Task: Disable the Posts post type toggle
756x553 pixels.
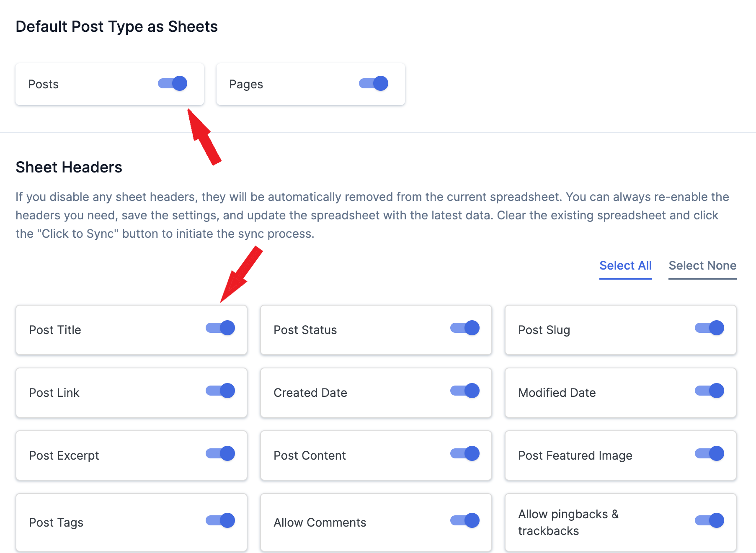Action: coord(173,83)
